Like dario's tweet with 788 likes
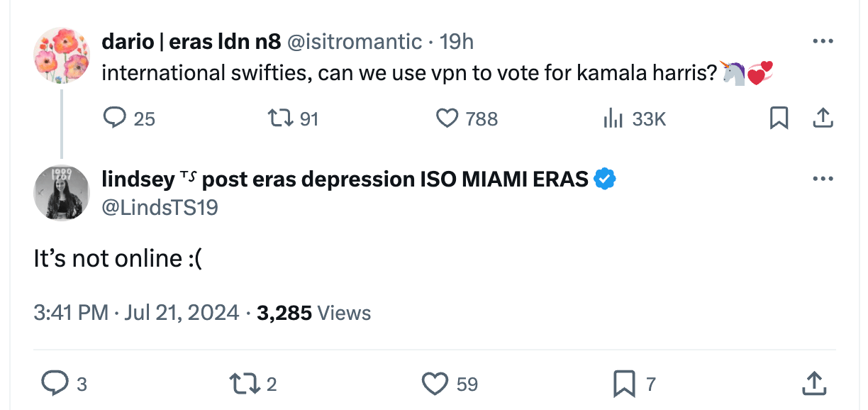The image size is (868, 410). [x=447, y=118]
